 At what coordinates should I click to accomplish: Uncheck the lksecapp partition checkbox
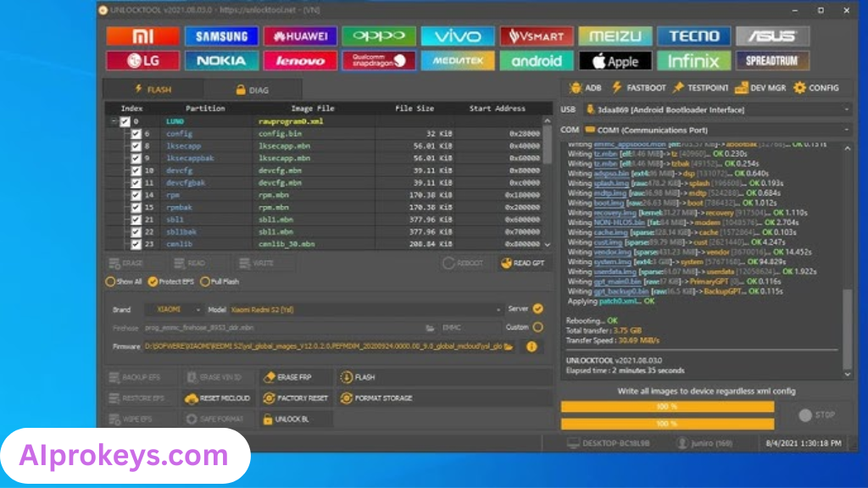(x=136, y=146)
